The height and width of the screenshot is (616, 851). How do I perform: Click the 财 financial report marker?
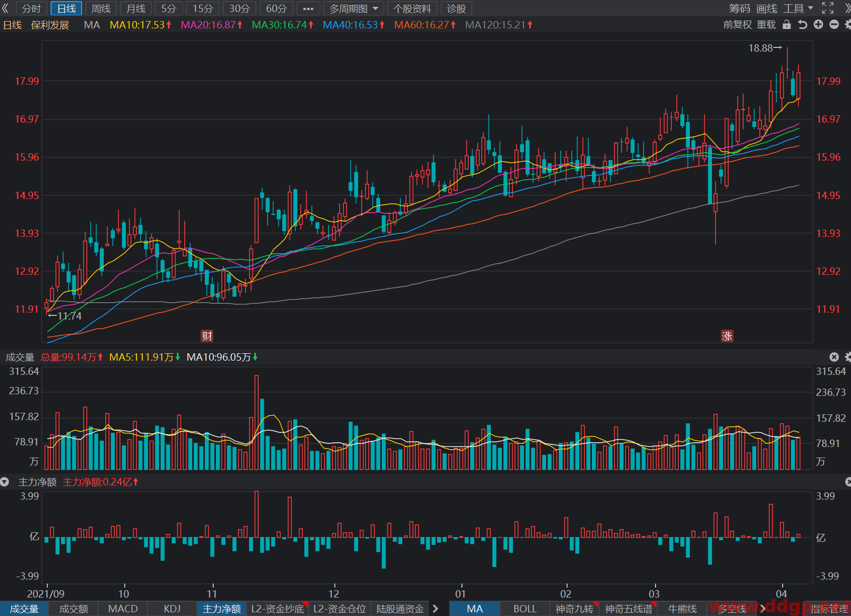click(207, 336)
